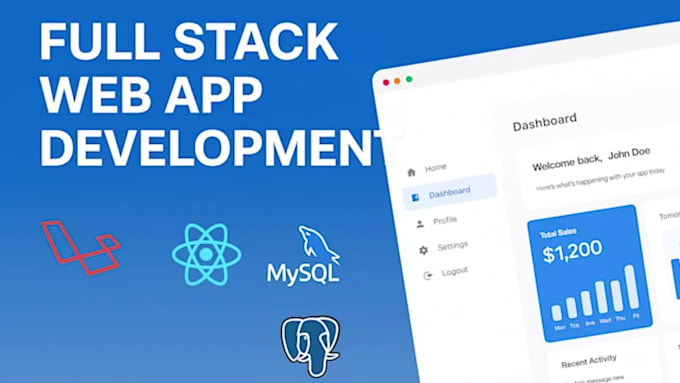Click the MySQL dolphin logo
Image resolution: width=680 pixels, height=383 pixels.
tap(304, 255)
